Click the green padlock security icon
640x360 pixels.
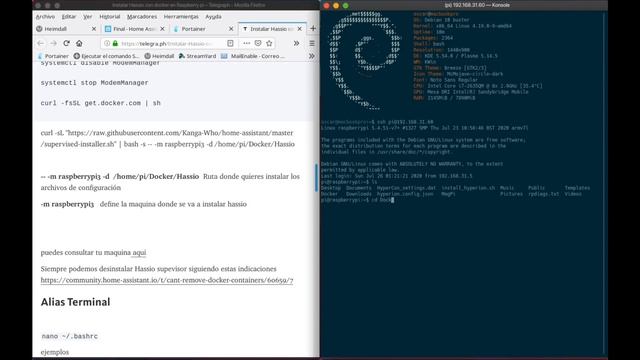pos(115,43)
